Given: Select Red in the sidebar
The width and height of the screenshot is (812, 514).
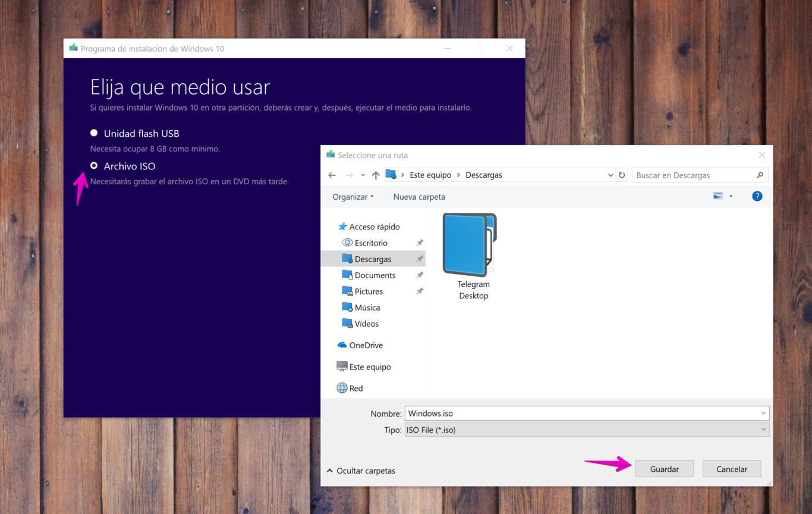Looking at the screenshot, I should point(355,388).
